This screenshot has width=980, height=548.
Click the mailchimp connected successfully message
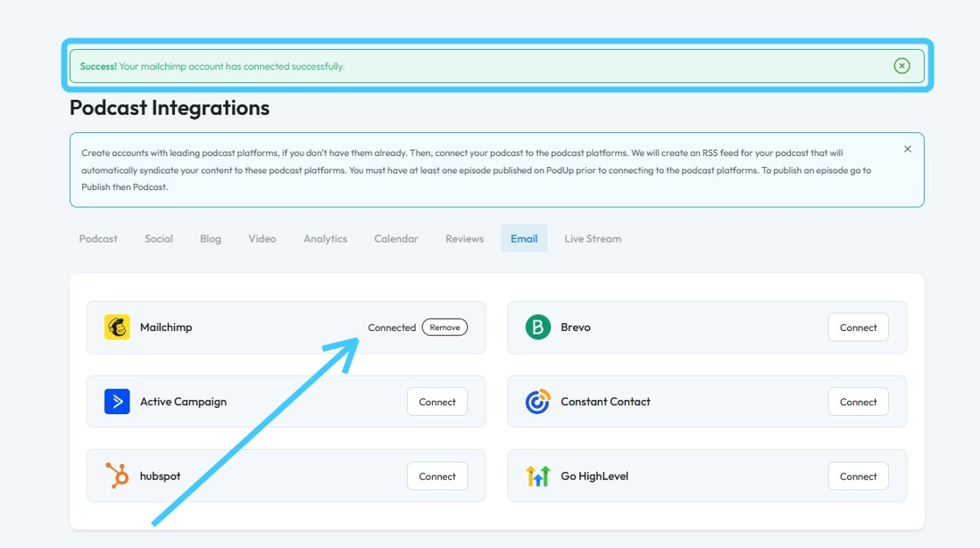213,67
